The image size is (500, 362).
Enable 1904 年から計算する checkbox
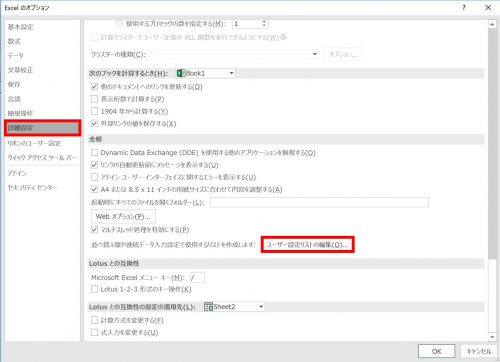94,111
